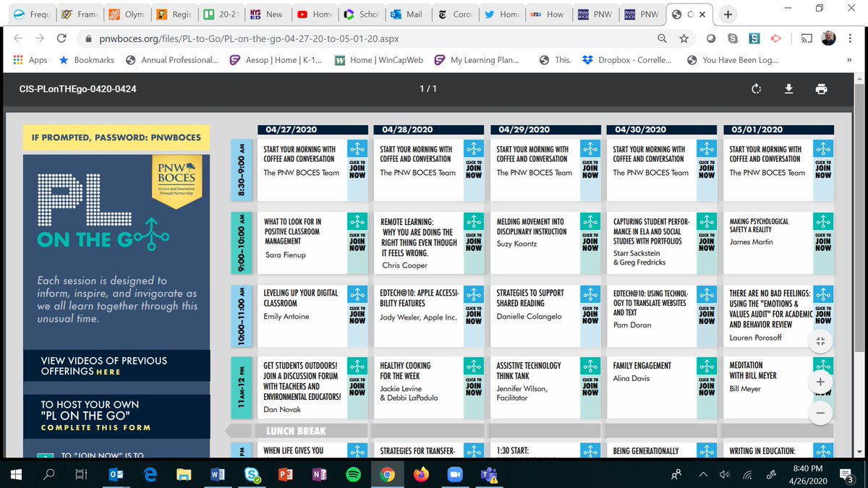
Task: Zoom in the PDF viewer
Action: [x=820, y=382]
